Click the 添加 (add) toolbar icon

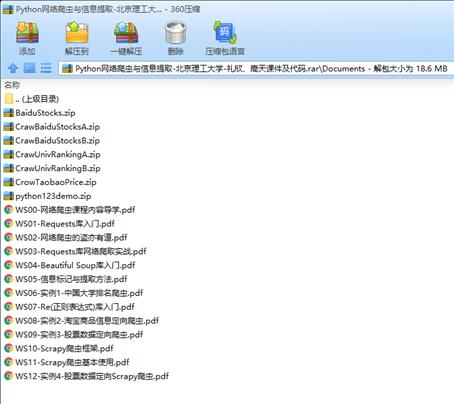27,38
